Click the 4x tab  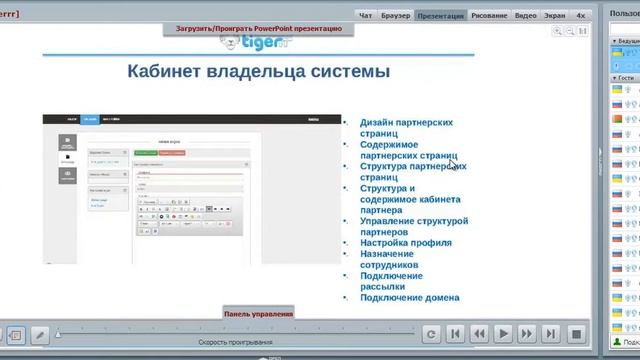click(x=580, y=16)
